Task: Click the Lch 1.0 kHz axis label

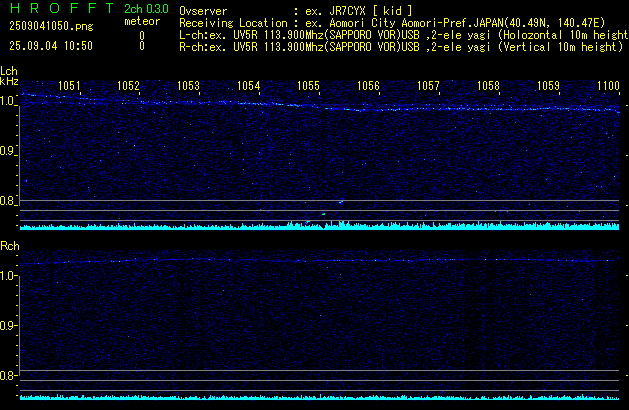Action: point(8,101)
